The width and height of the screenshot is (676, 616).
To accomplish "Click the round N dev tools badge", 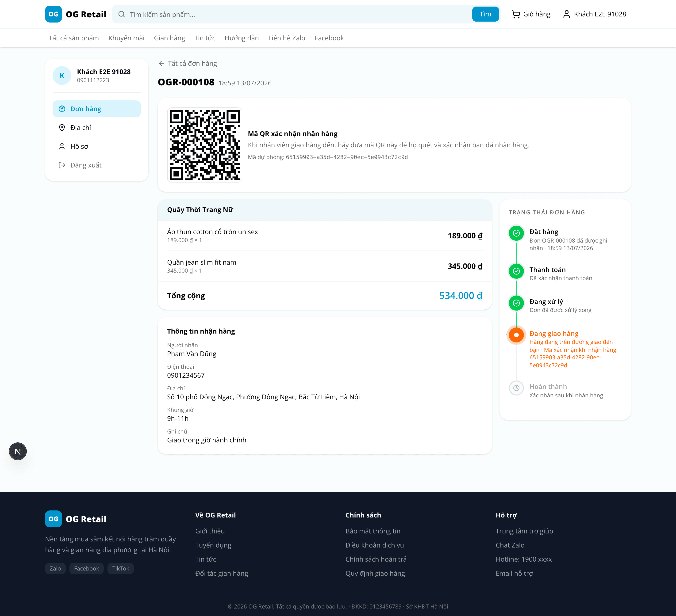I will click(18, 451).
